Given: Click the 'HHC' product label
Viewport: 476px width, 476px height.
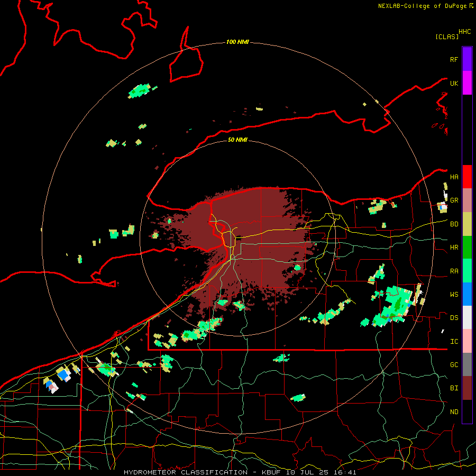Looking at the screenshot, I should click(464, 32).
